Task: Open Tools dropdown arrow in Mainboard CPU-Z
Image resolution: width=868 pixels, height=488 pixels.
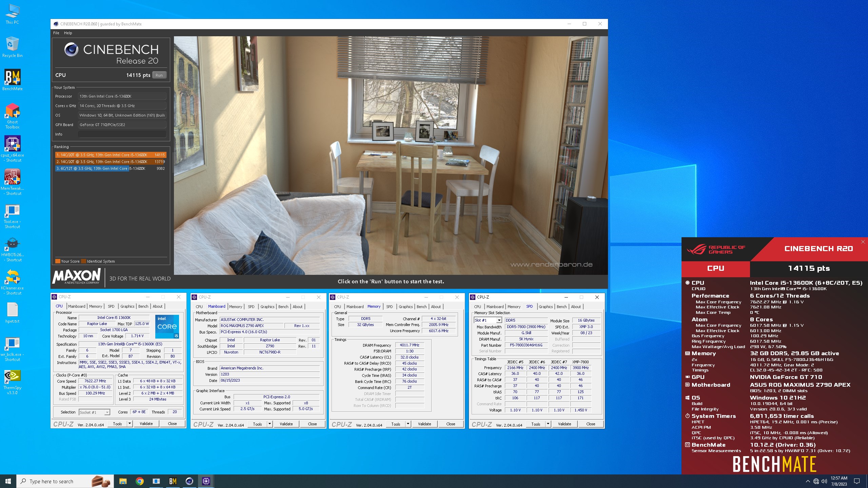Action: point(269,424)
